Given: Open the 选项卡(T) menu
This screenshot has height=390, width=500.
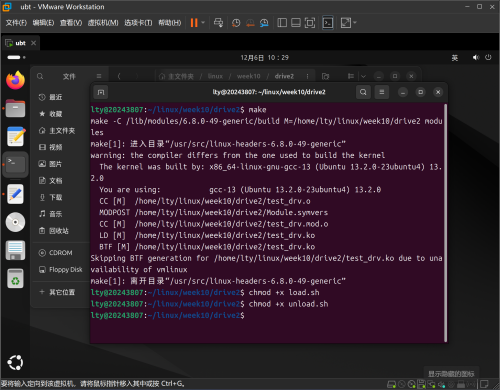Looking at the screenshot, I should pyautogui.click(x=138, y=23).
